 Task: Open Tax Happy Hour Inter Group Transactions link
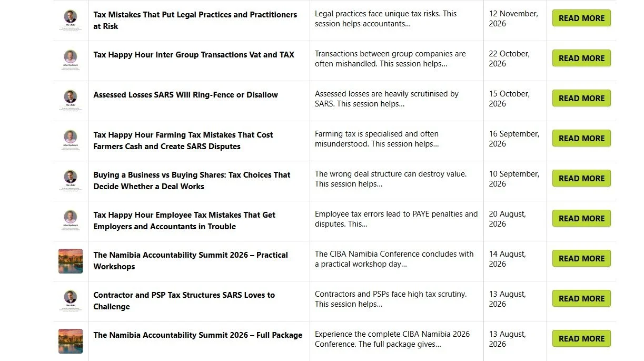(x=194, y=54)
